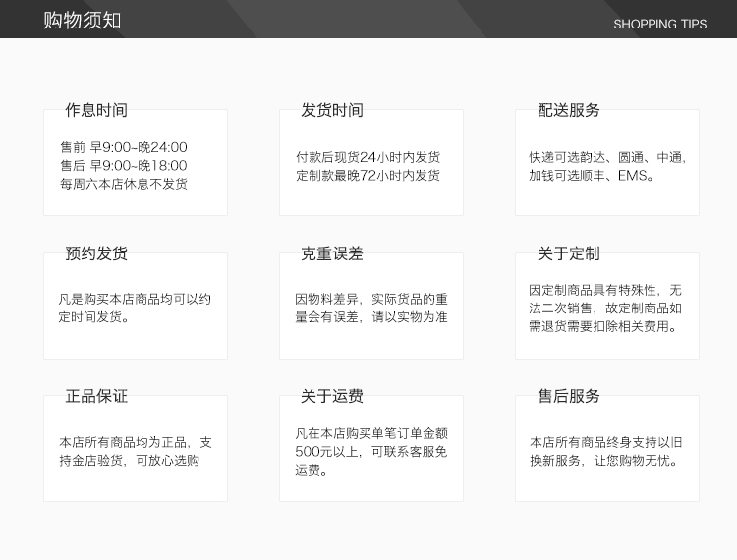Select the 预约发货 card heading
This screenshot has width=737, height=560.
coord(96,253)
